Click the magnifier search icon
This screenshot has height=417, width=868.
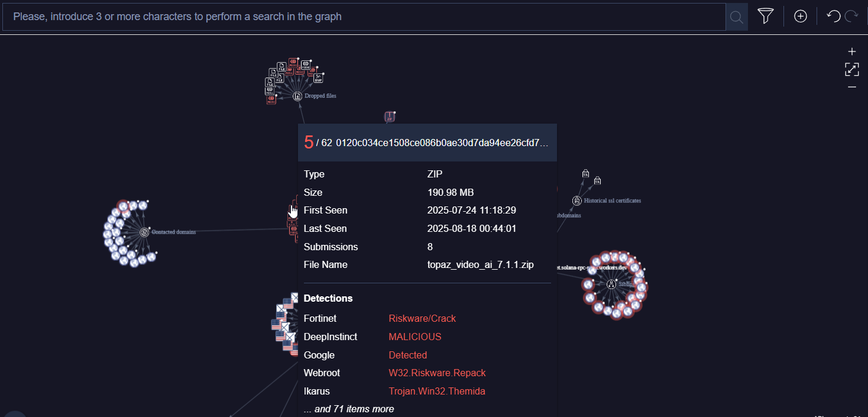[736, 17]
